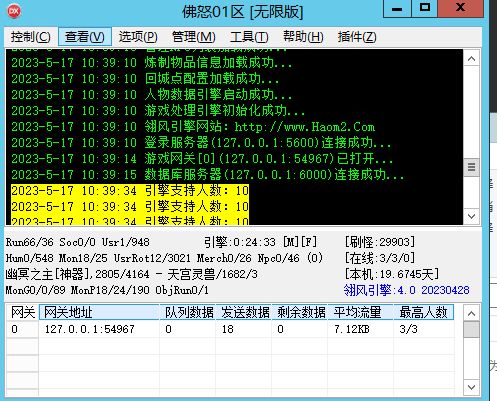
Task: Click log line 回城点配置加载成功
Action: click(x=145, y=79)
